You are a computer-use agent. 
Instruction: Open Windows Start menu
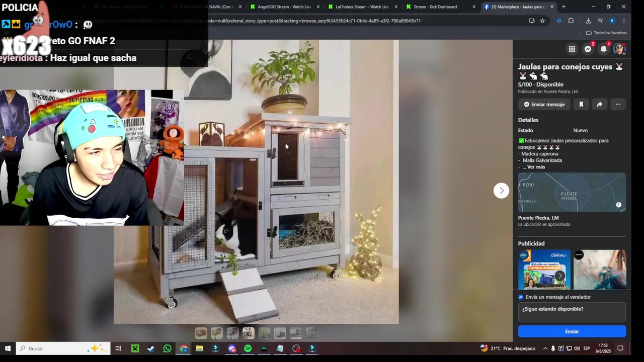pos(8,348)
